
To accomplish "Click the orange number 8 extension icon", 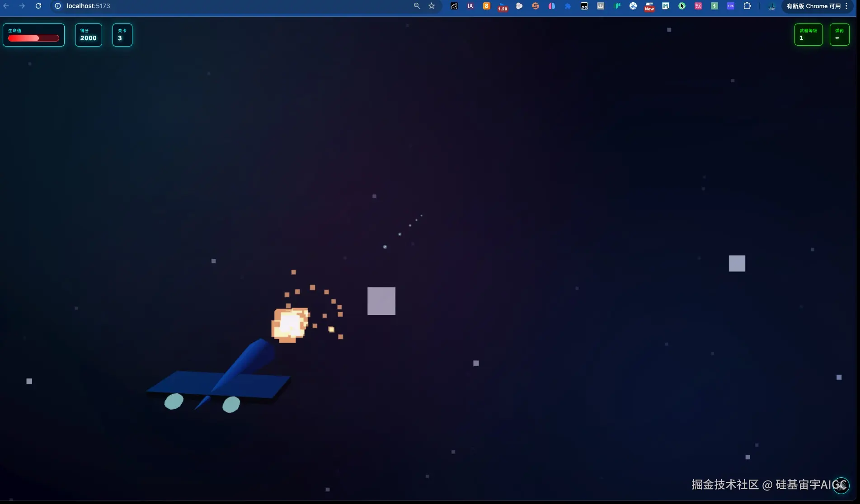I will (x=486, y=6).
